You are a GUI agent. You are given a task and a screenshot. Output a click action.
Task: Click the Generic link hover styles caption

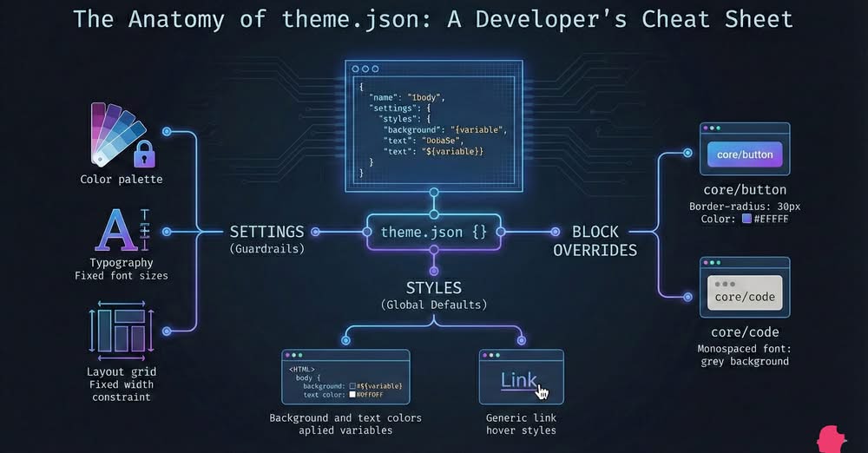[521, 423]
